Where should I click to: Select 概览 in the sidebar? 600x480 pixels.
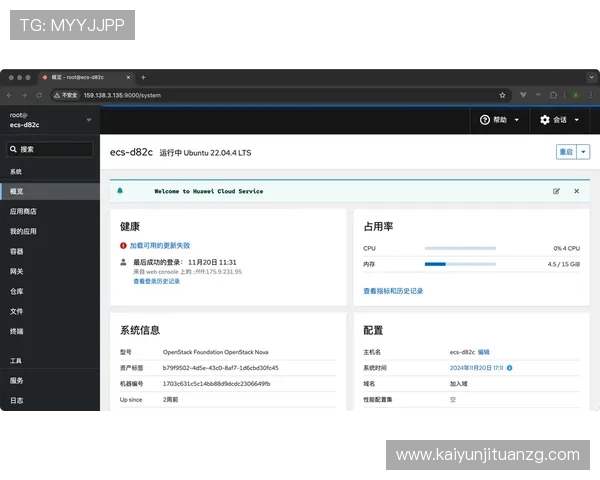(50, 191)
